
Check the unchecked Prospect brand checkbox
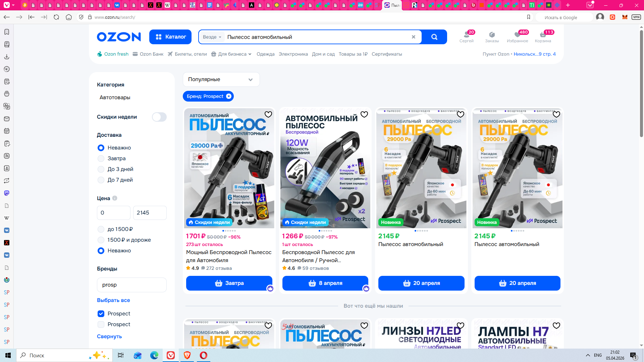click(101, 324)
